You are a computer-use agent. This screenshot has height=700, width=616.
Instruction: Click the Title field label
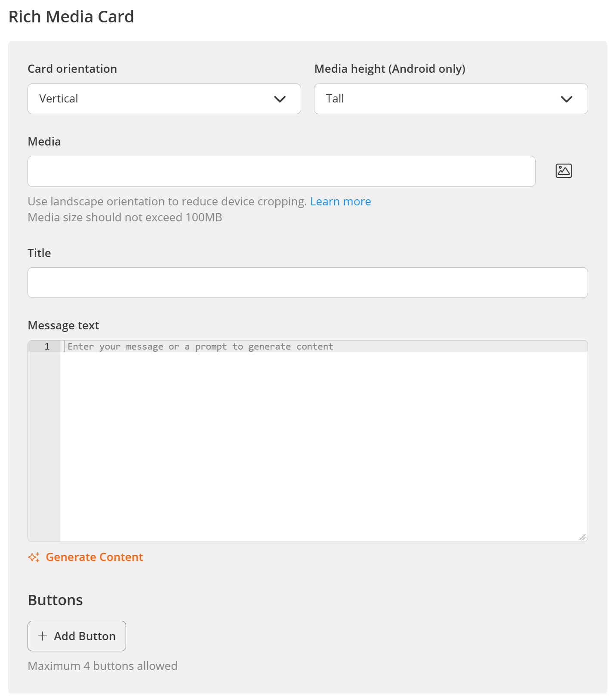39,253
